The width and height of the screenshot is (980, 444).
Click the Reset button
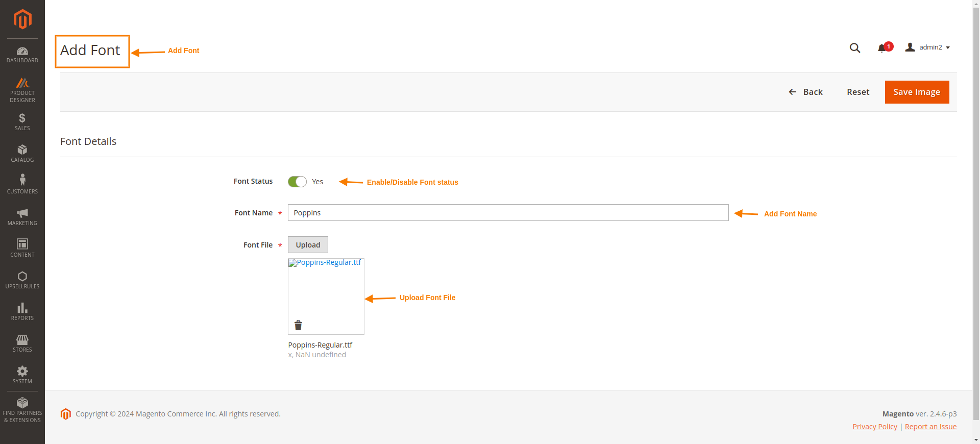tap(858, 92)
